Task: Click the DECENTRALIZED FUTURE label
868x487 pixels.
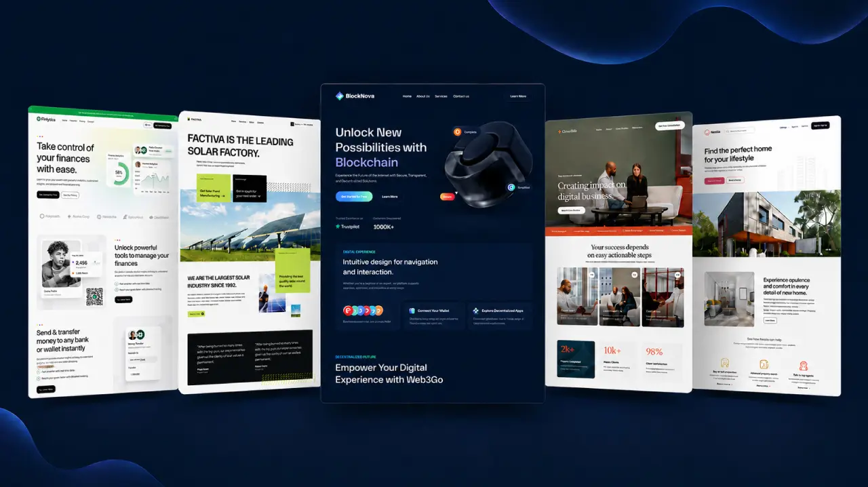Action: coord(355,357)
